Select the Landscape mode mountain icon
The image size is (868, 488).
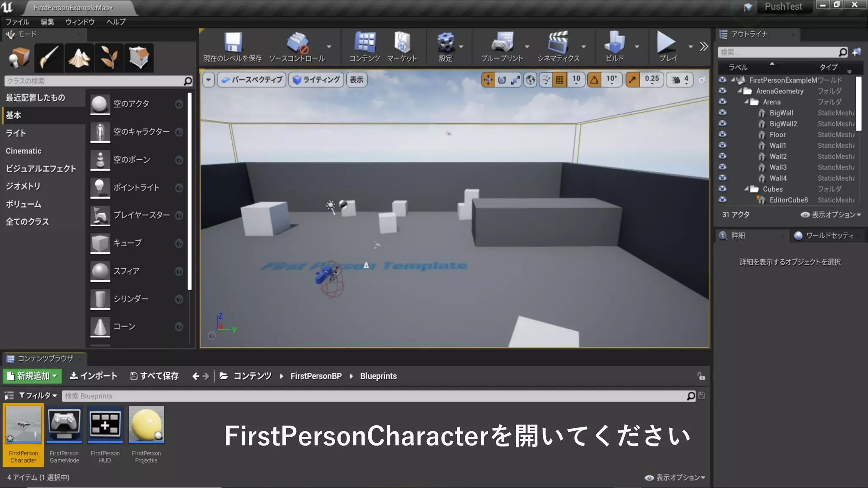click(79, 58)
